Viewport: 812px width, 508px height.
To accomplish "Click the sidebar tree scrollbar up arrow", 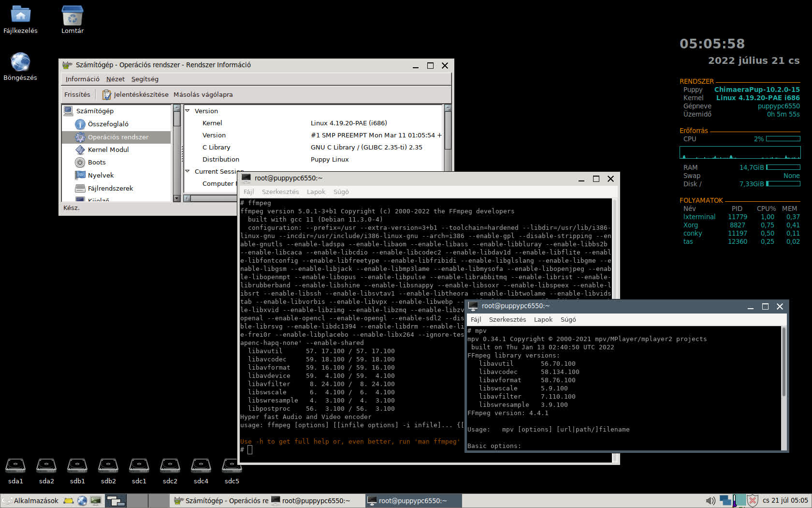I will tap(176, 108).
